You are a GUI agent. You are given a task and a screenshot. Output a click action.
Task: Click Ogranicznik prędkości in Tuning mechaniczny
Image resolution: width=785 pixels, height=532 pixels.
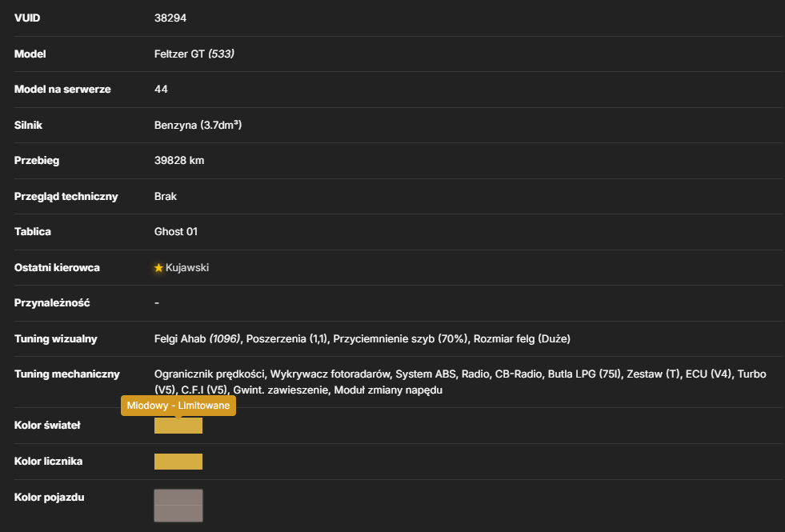[210, 374]
